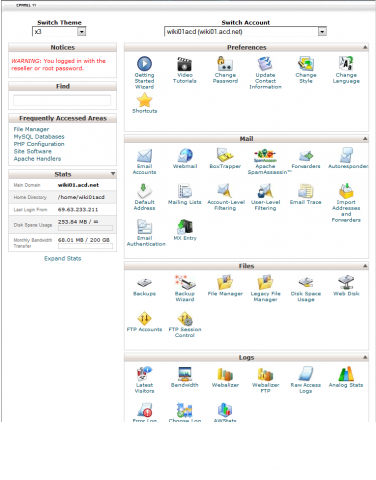Click the Disk Space Usage progress bar
This screenshot has width=376, height=480.
click(85, 228)
